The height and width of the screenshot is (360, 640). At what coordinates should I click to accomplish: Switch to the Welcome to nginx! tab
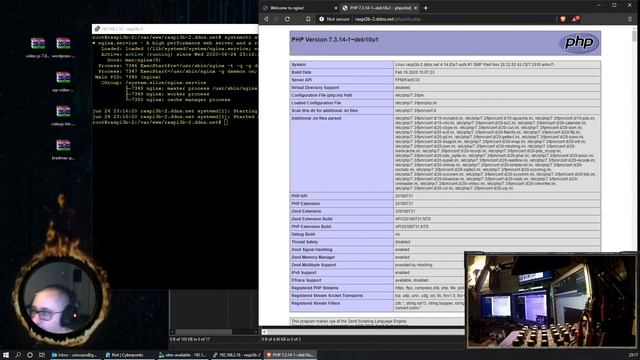click(299, 8)
